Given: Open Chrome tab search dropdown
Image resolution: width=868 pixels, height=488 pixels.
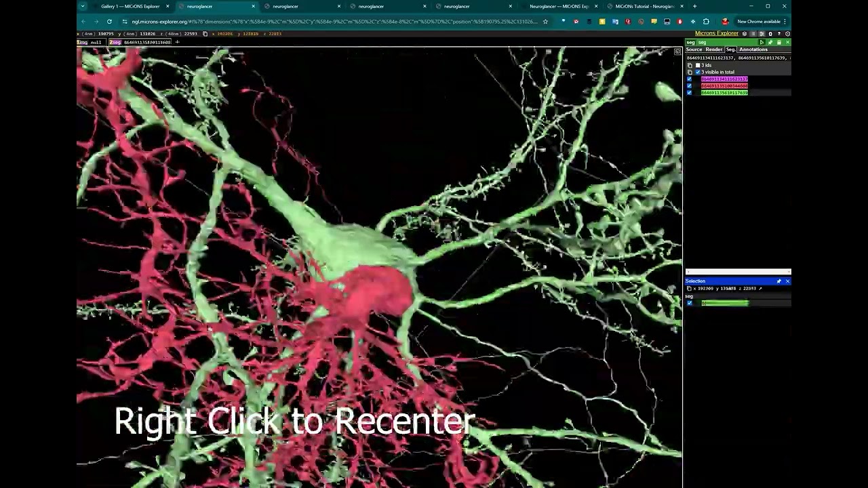Looking at the screenshot, I should (x=82, y=7).
